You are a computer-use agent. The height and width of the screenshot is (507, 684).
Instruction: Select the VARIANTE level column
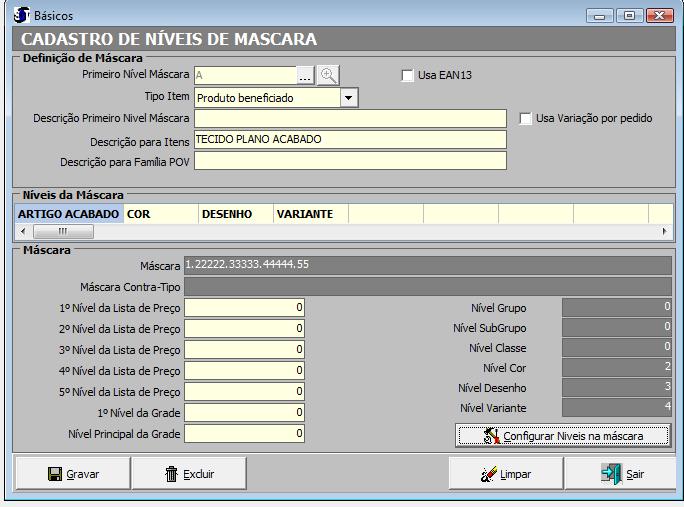point(310,213)
